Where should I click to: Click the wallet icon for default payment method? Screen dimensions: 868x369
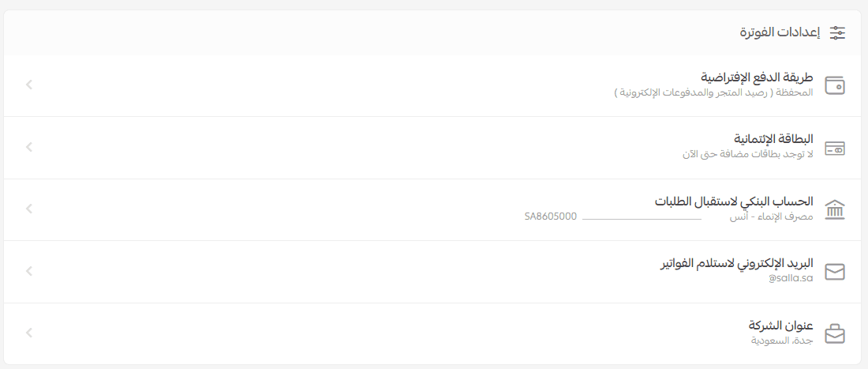pos(834,86)
